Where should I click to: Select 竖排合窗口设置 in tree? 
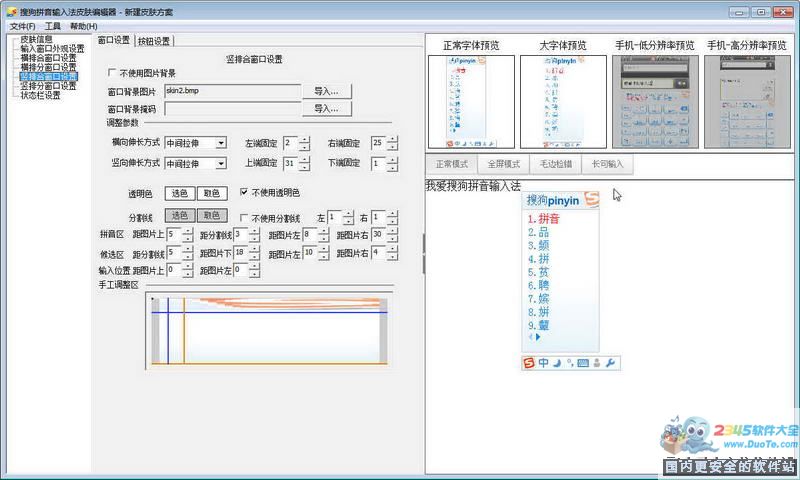[48, 77]
